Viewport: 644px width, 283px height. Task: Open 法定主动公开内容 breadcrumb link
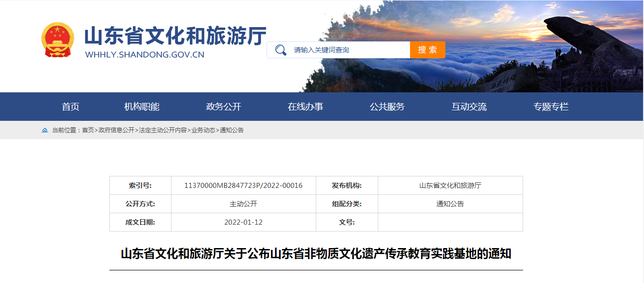click(x=163, y=130)
